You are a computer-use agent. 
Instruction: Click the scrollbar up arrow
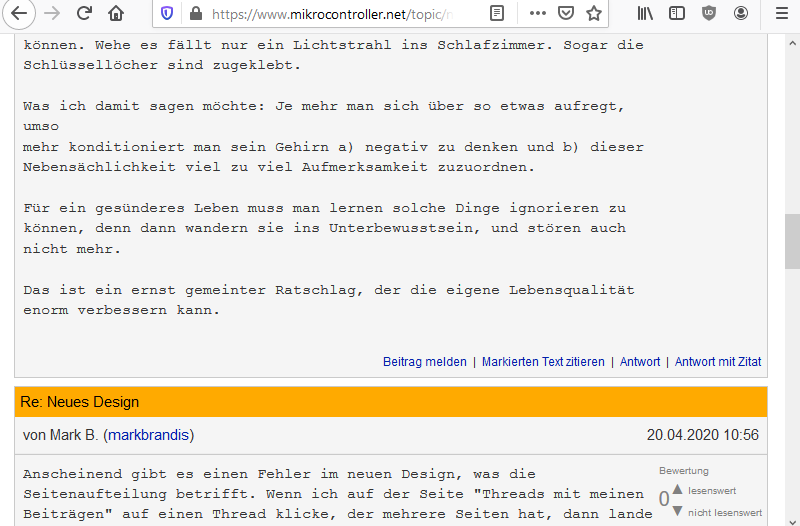[x=792, y=43]
